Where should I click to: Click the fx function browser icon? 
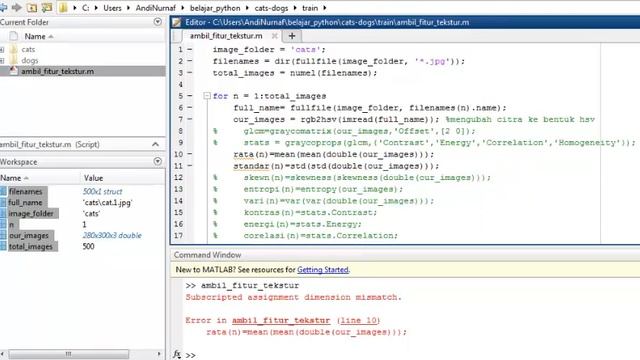point(177,354)
